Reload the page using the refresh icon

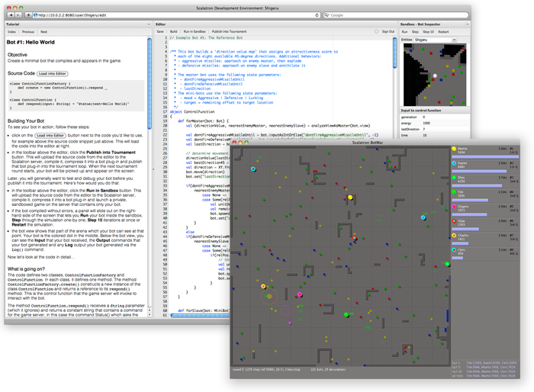(317, 15)
